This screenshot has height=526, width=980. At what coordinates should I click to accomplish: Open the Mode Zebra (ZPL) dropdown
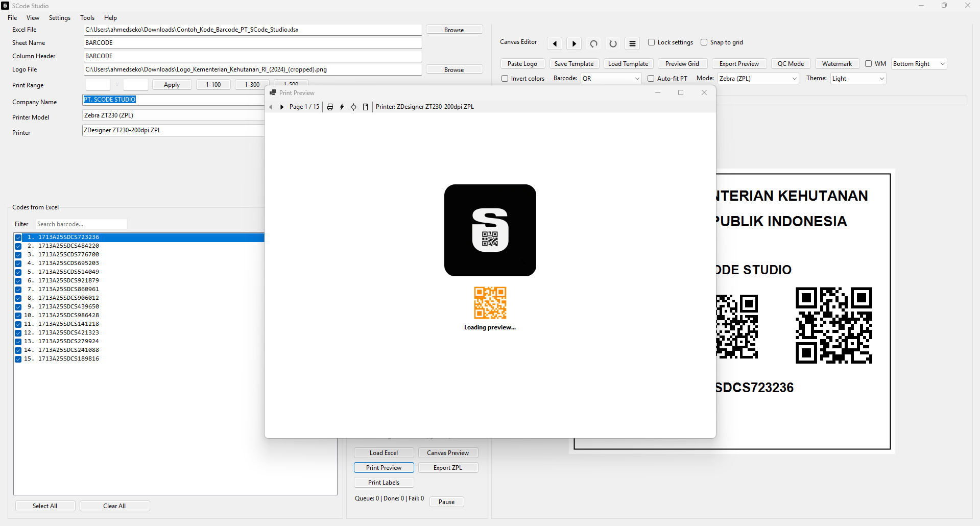click(758, 79)
